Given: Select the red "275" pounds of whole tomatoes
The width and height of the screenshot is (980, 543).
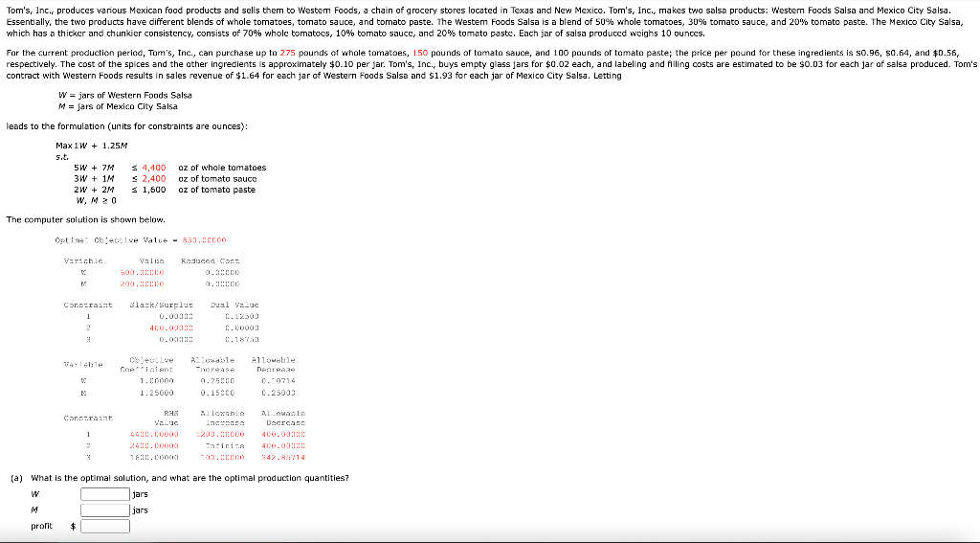Looking at the screenshot, I should [287, 54].
